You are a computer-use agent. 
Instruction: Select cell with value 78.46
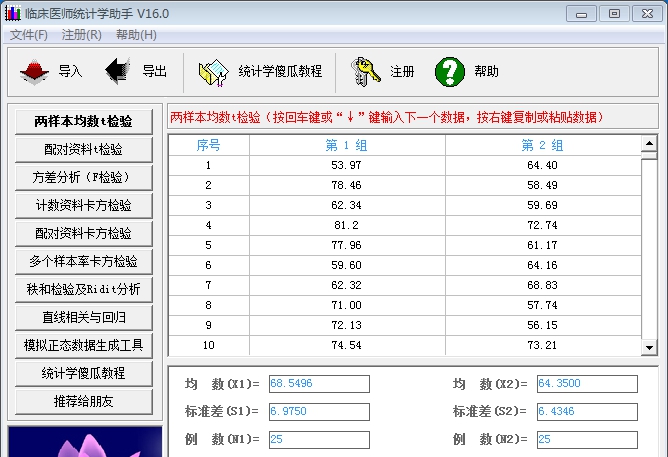tap(347, 185)
